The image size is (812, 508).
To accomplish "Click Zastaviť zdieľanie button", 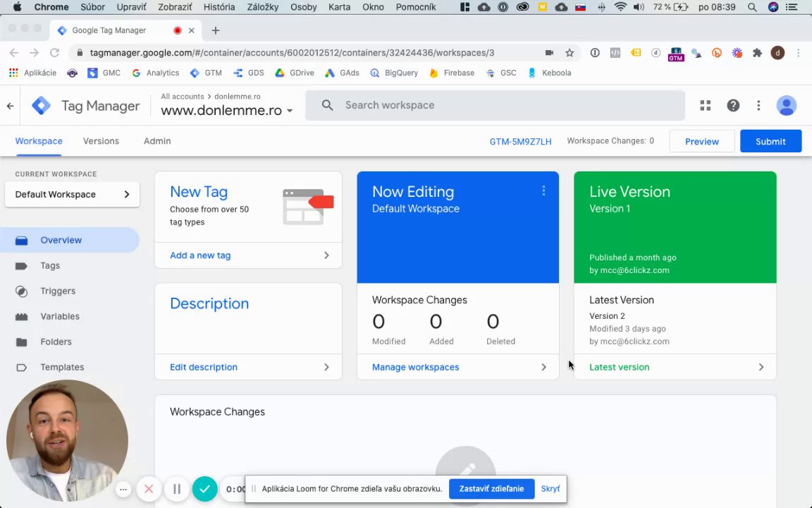I will [x=491, y=489].
